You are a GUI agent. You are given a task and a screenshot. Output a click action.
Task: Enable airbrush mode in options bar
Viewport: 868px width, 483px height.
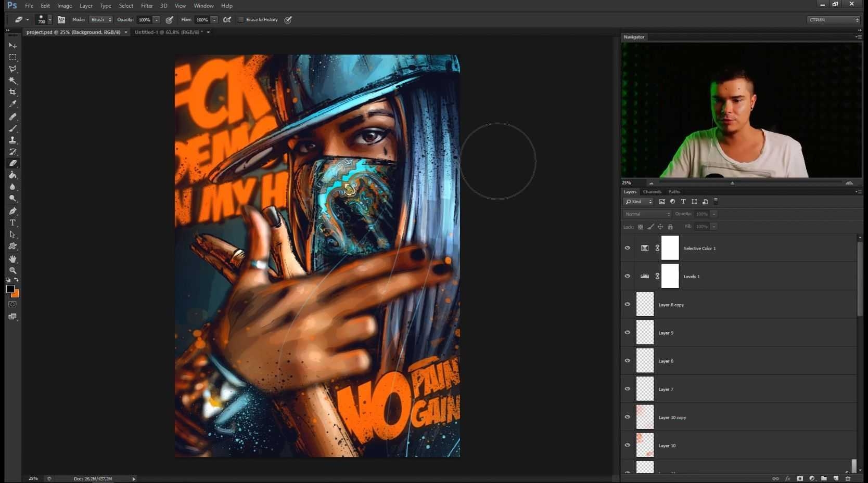(227, 20)
